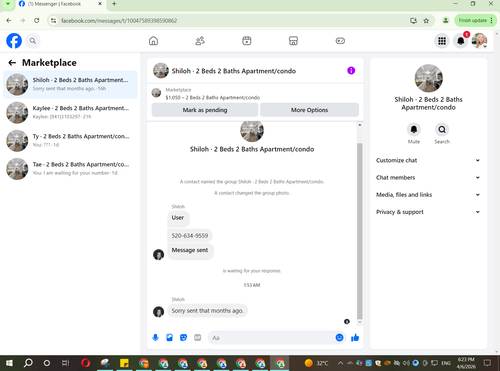The image size is (500, 371).
Task: Open the tab search dropdown arrow
Action: (x=8, y=4)
